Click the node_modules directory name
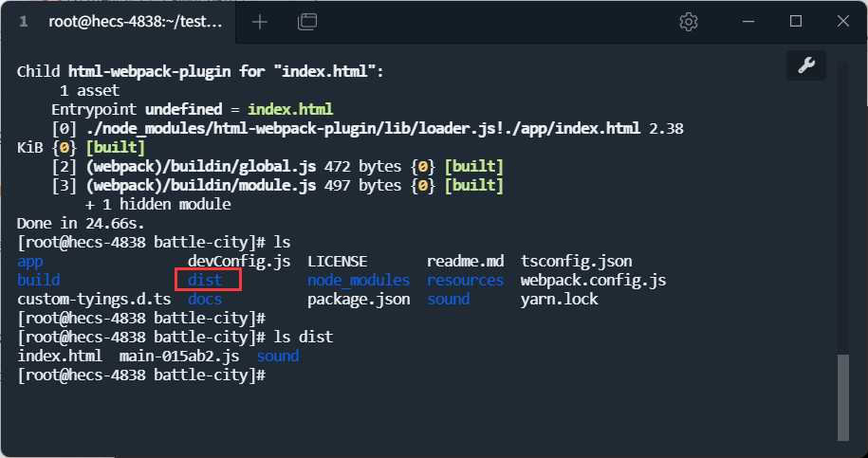868x458 pixels. [x=358, y=280]
